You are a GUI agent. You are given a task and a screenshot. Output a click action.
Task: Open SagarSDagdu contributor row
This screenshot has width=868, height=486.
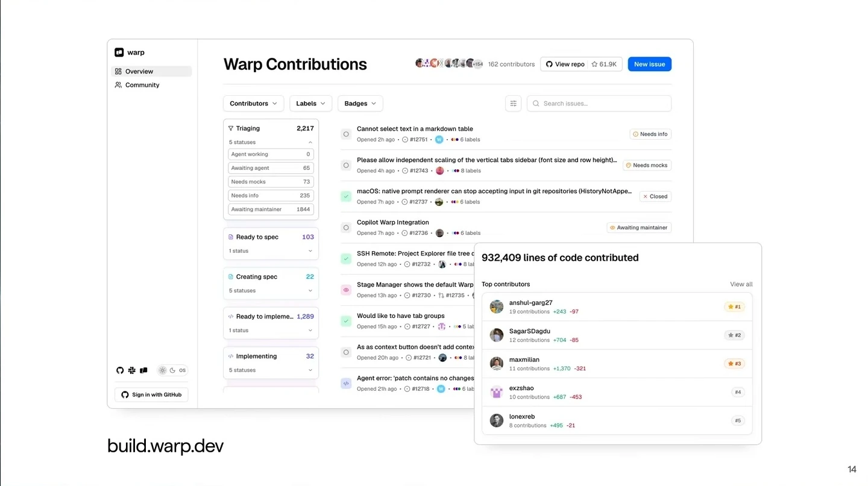pos(617,335)
